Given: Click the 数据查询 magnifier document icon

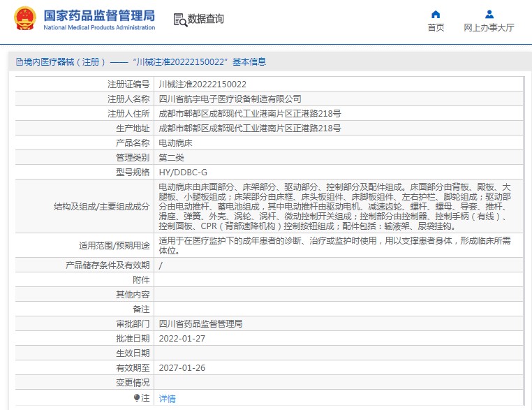Looking at the screenshot, I should pos(179,20).
